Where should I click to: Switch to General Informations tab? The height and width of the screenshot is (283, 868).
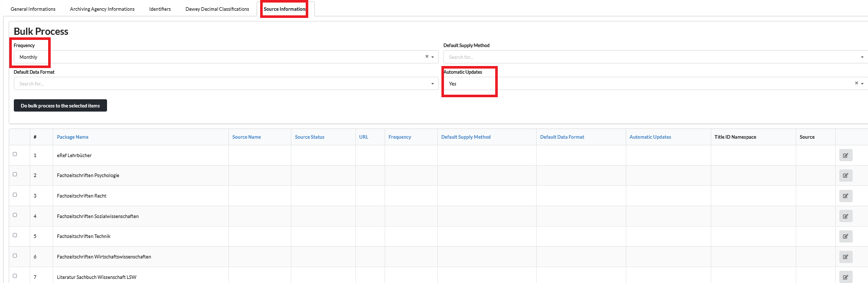coord(33,9)
